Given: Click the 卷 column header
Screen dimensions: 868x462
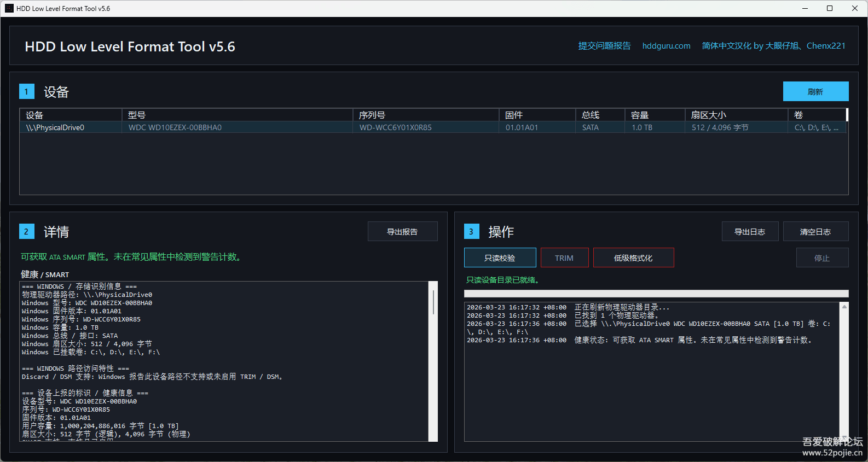Looking at the screenshot, I should pos(817,115).
